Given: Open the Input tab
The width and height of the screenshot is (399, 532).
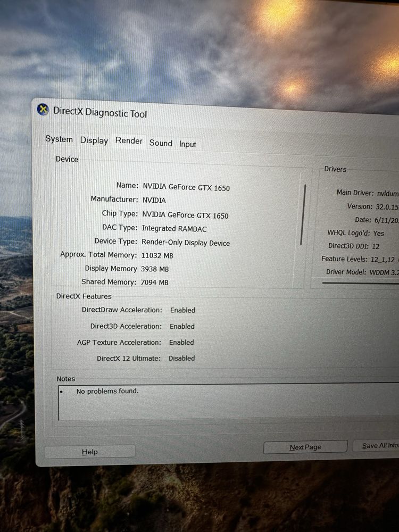Looking at the screenshot, I should [x=188, y=144].
